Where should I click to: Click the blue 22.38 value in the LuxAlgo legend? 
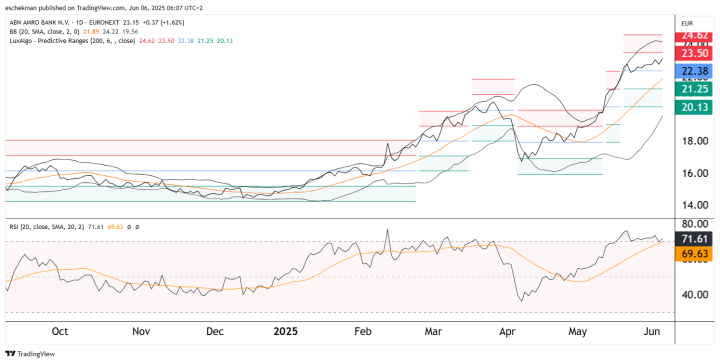[x=185, y=41]
